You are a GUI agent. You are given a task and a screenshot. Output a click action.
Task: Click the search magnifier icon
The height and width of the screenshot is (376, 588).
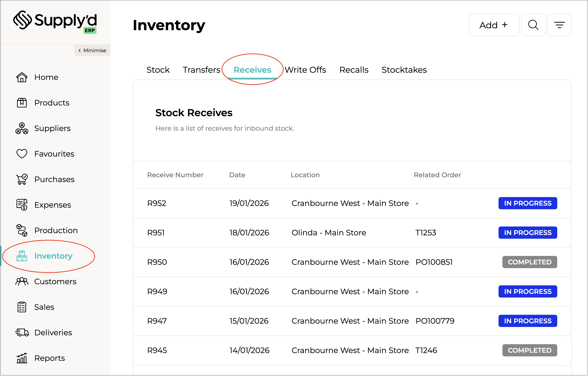pyautogui.click(x=533, y=25)
